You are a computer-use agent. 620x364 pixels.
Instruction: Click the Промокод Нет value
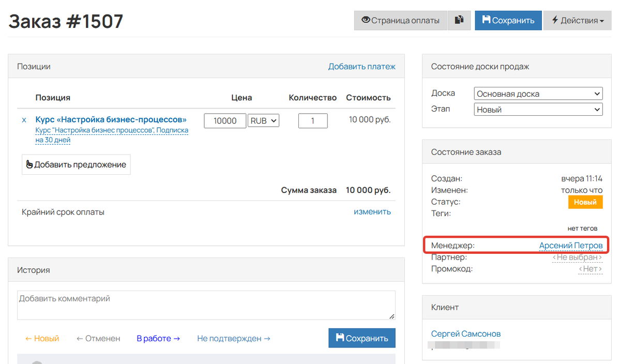pyautogui.click(x=590, y=269)
